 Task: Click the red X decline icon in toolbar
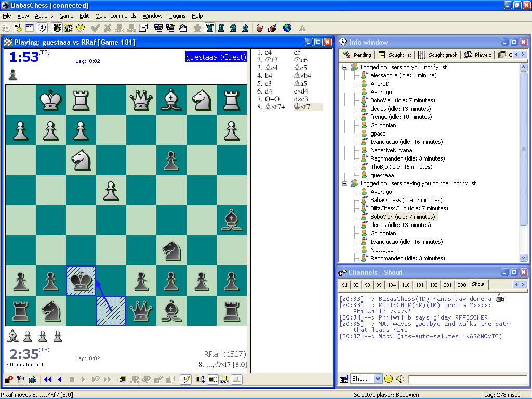107,28
